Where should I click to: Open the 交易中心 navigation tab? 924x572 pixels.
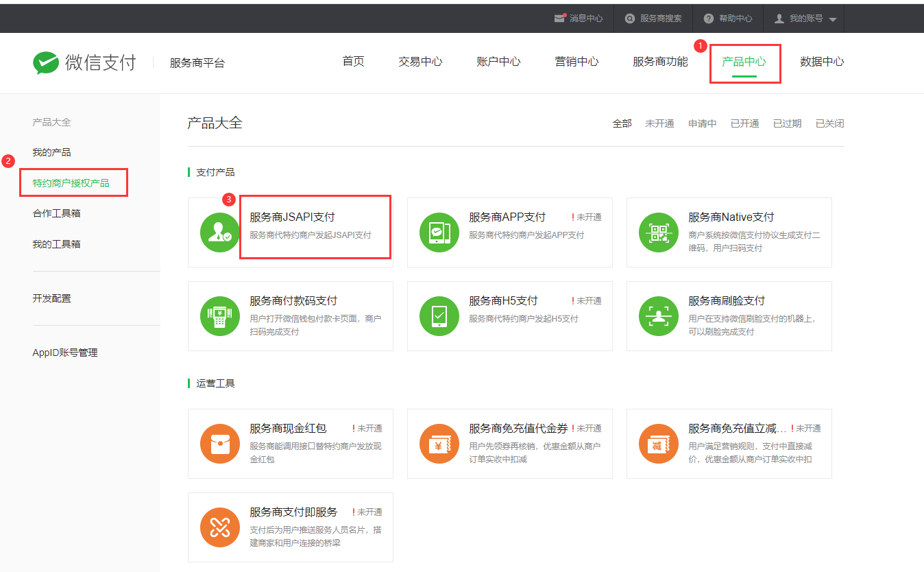pyautogui.click(x=420, y=62)
